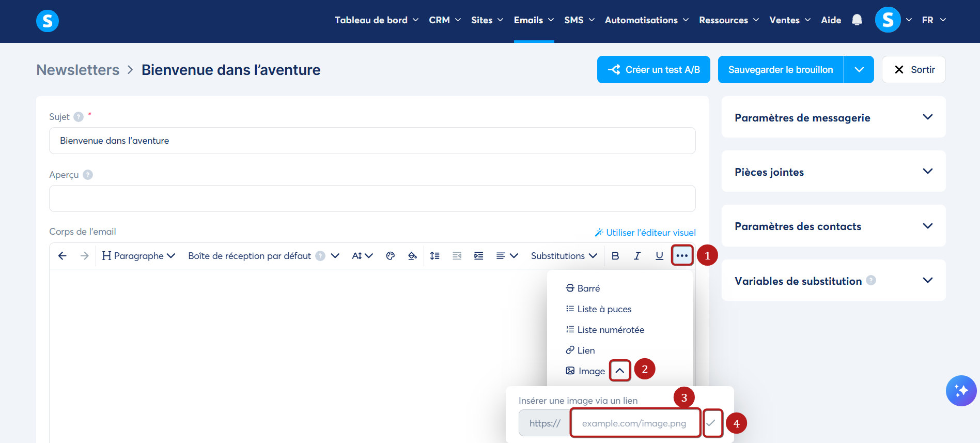Screen dimensions: 980x443
Task: Expand Variables de substitution panel
Action: point(833,280)
